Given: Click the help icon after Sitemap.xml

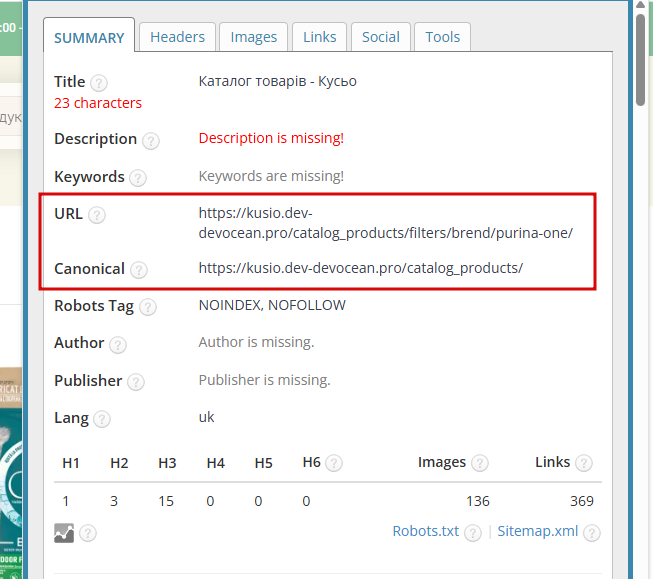Looking at the screenshot, I should coord(592,533).
